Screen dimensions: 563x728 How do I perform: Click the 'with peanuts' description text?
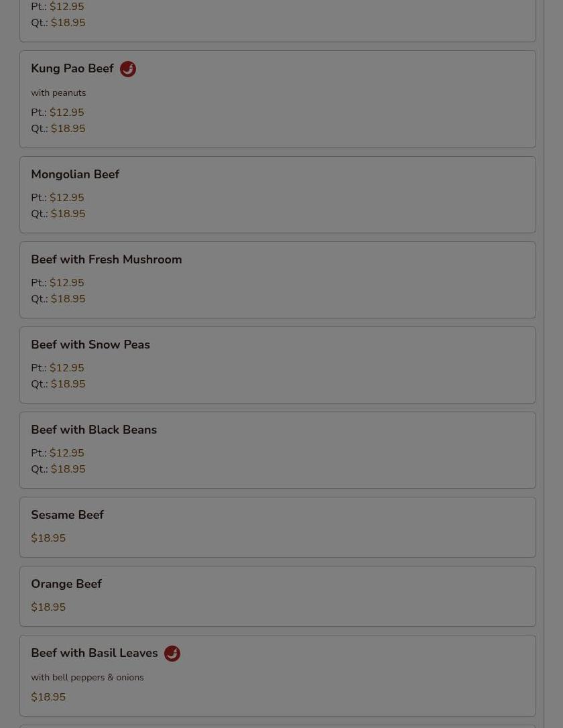[58, 93]
